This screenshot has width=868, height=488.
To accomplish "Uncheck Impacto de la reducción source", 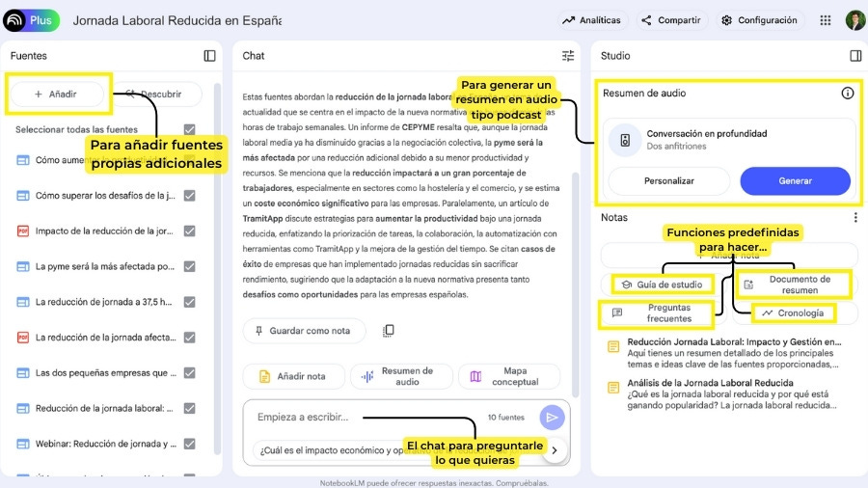I will 190,231.
